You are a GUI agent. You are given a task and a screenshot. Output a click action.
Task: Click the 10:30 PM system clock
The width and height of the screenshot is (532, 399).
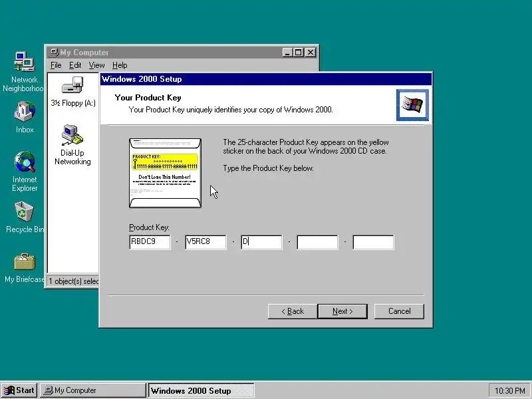509,390
